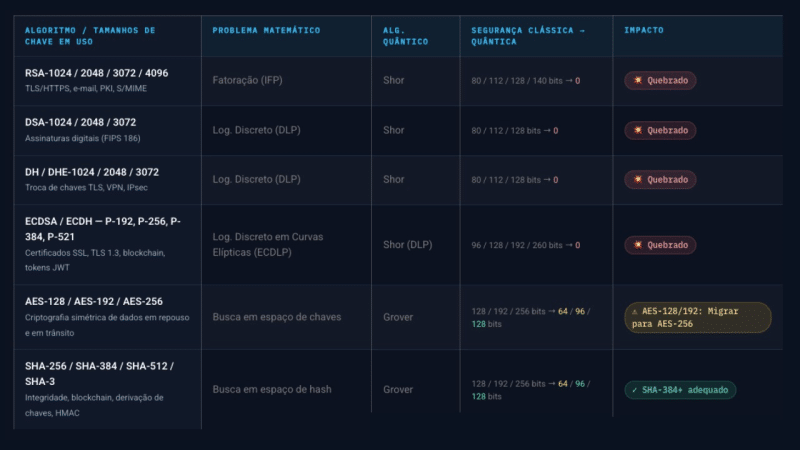This screenshot has height=450, width=800.
Task: Click the Quebrado badge in the RSA row
Action: coord(660,80)
